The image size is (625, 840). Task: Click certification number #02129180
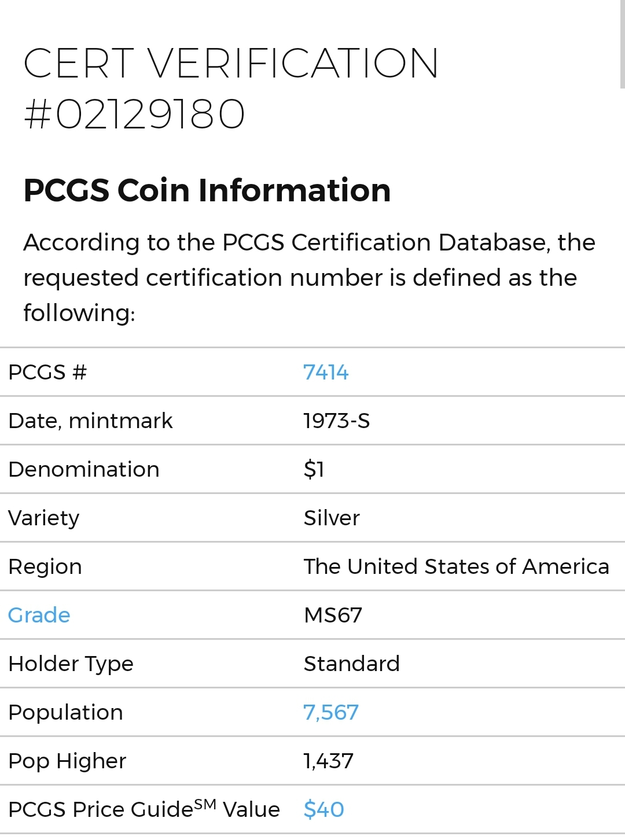point(134,114)
